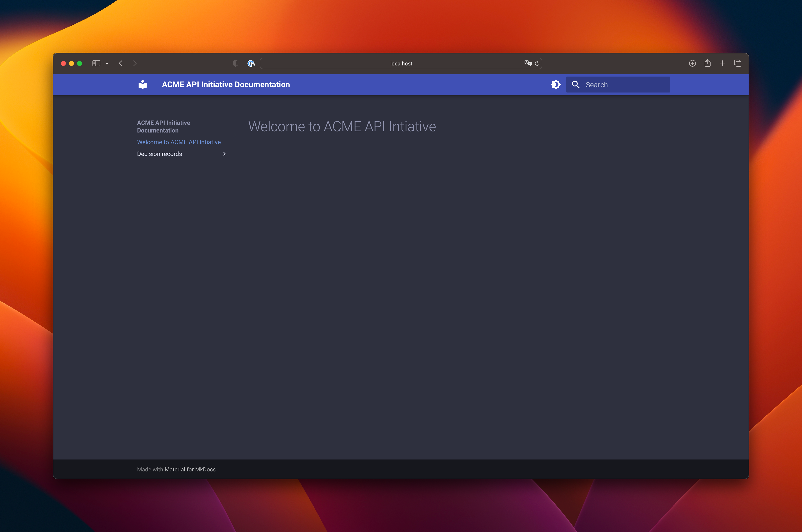Click the localhost address bar
The width and height of the screenshot is (802, 532).
click(x=401, y=63)
